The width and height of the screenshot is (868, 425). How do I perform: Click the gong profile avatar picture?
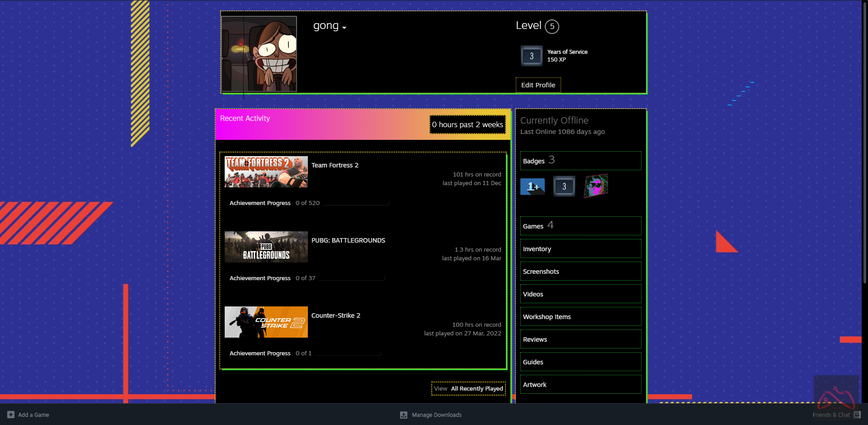click(x=259, y=54)
